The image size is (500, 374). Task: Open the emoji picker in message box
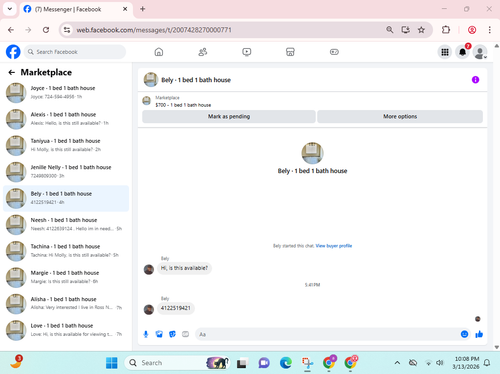(464, 334)
